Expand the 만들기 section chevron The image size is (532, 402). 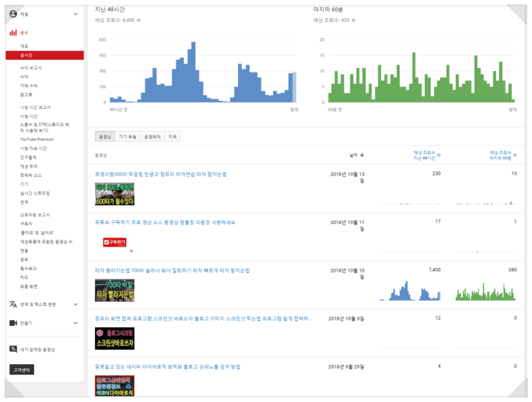click(x=75, y=323)
